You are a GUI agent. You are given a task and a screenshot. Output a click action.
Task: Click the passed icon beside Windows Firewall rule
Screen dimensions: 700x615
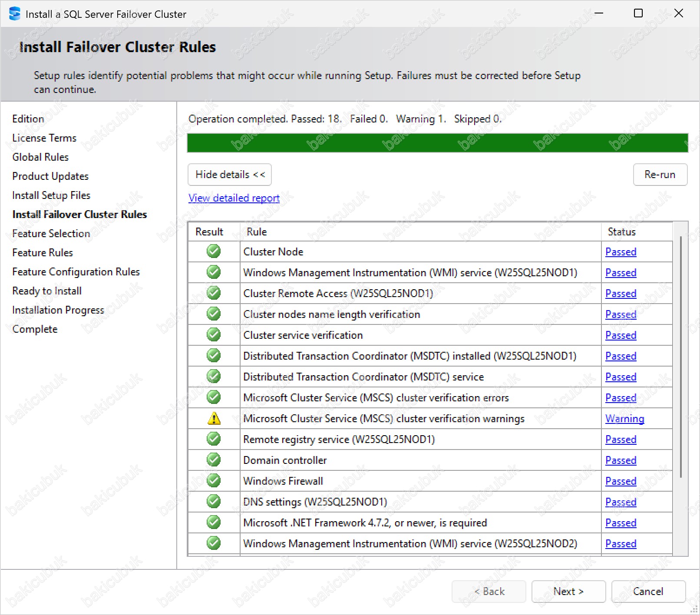point(213,481)
